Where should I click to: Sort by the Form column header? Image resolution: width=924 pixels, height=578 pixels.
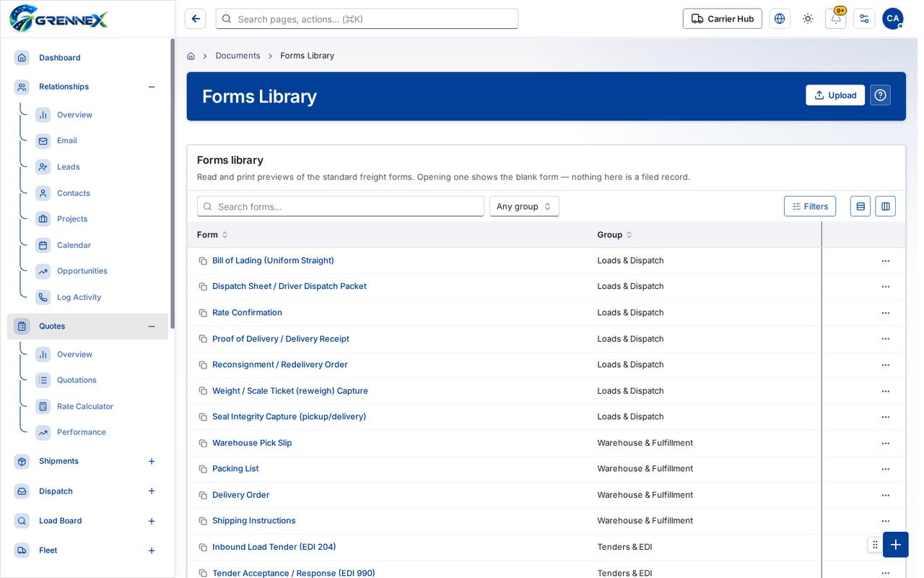[x=212, y=235]
